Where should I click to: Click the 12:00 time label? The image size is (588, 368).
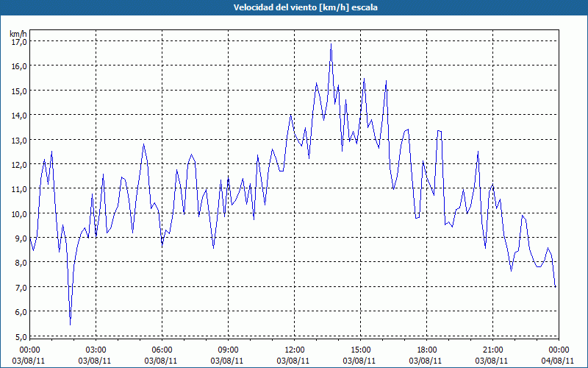click(295, 350)
